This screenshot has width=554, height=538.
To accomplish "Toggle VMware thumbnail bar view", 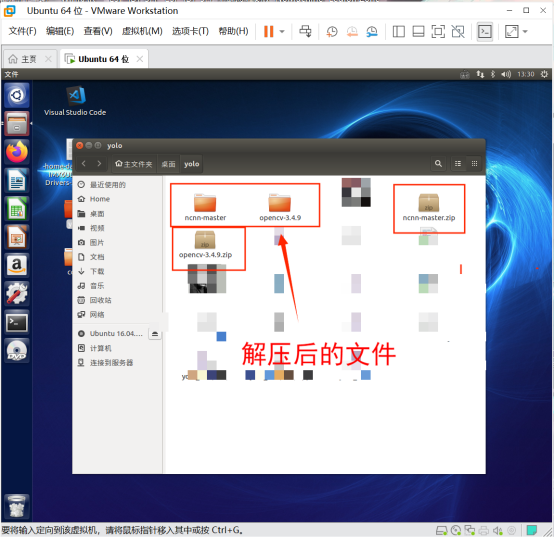I will click(418, 31).
